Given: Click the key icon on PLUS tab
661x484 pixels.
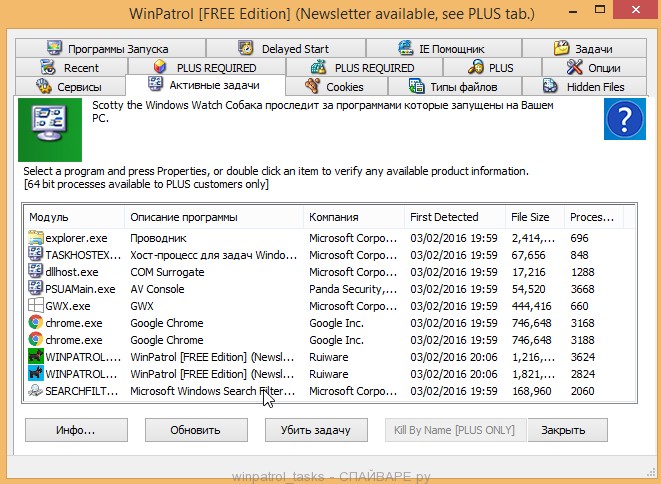Looking at the screenshot, I should (476, 67).
